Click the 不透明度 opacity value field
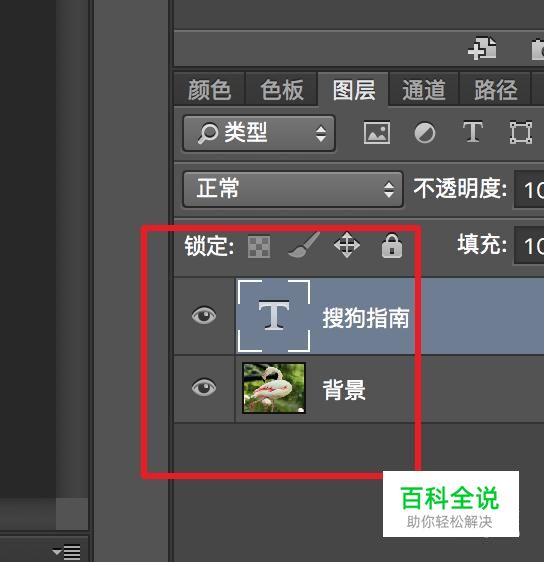 tap(529, 189)
